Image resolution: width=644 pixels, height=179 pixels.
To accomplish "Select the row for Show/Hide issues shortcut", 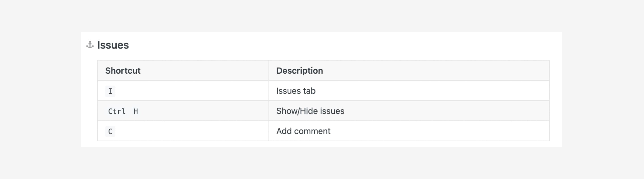I will click(323, 111).
